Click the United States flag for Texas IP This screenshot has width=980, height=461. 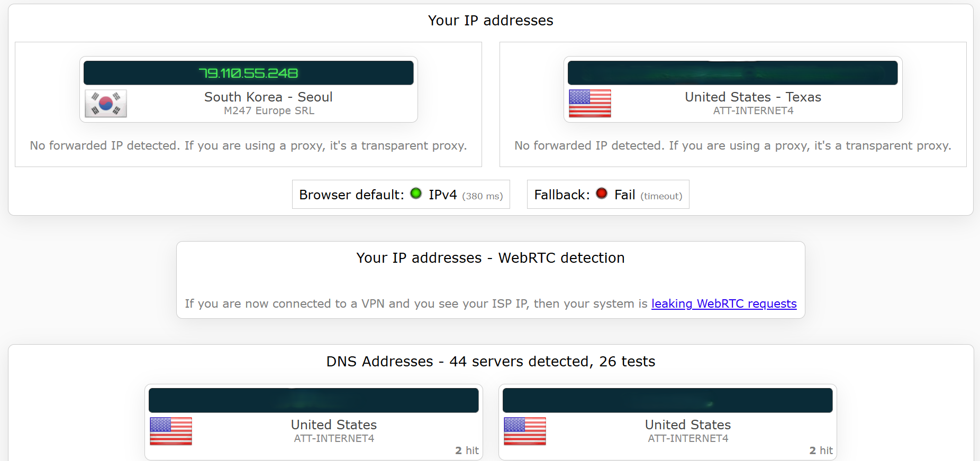[590, 103]
